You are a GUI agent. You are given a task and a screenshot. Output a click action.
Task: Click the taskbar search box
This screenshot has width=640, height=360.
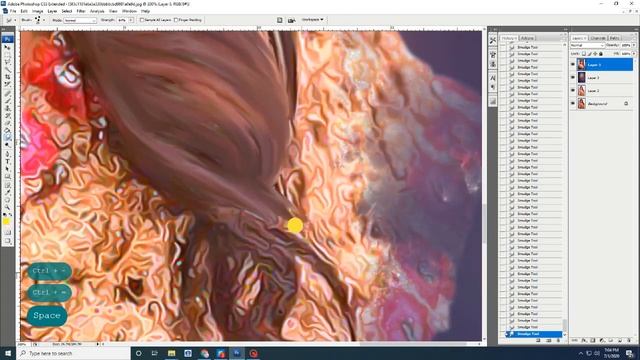[x=73, y=353]
